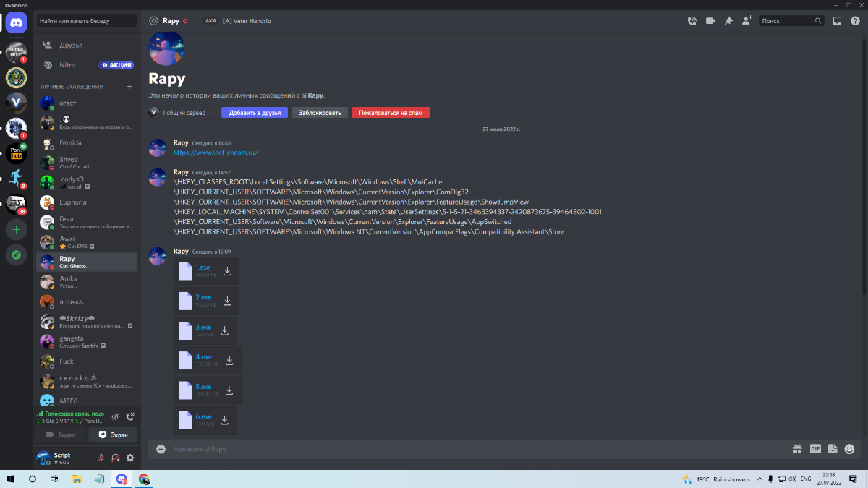Open the Друзья tab
The image size is (868, 488).
pyautogui.click(x=71, y=45)
